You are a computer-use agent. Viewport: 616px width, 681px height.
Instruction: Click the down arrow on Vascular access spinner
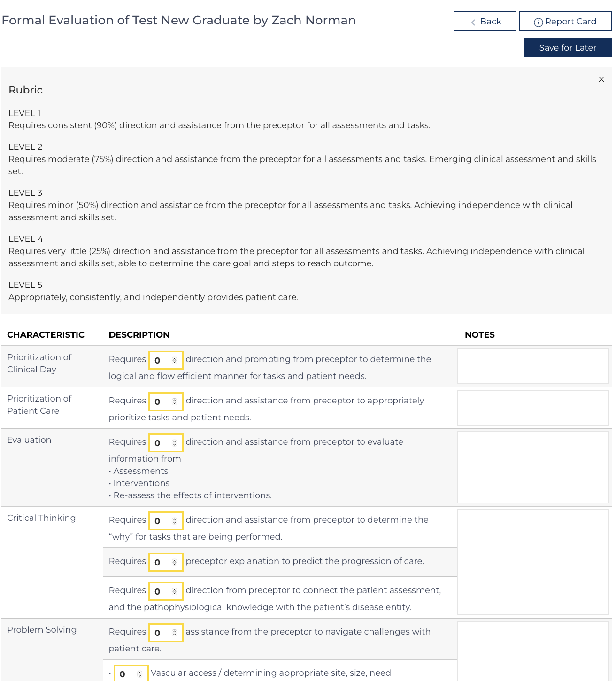[139, 676]
